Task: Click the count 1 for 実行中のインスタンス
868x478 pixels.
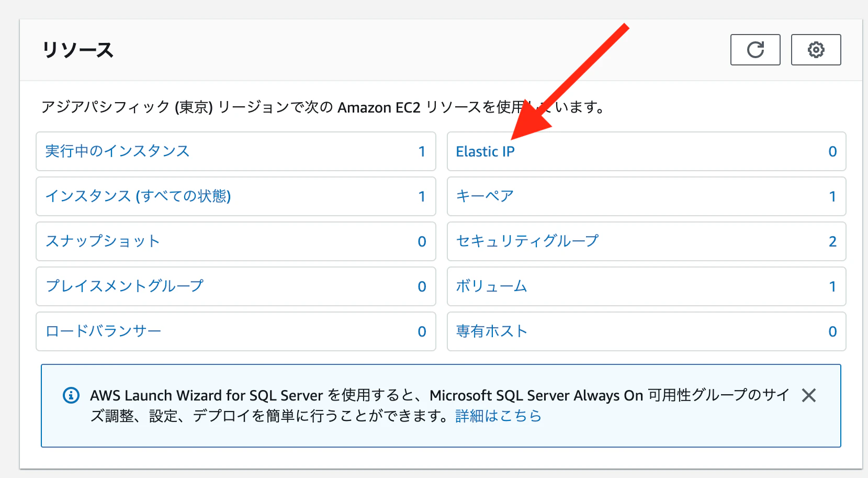Action: [422, 151]
